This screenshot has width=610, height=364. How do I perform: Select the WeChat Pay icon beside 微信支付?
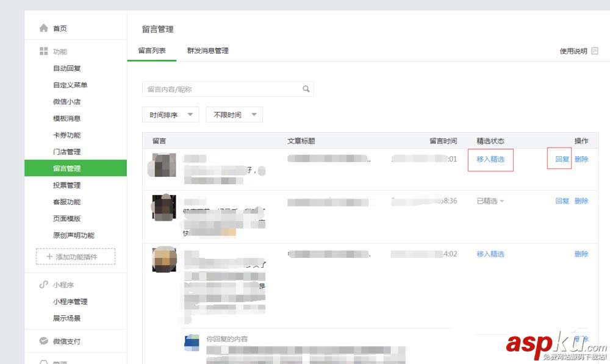[x=43, y=341]
